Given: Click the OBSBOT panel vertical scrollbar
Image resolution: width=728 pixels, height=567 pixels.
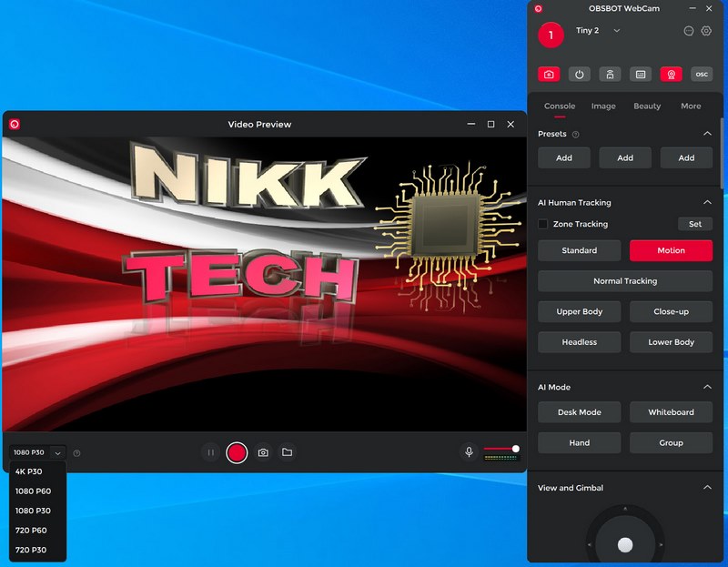Looking at the screenshot, I should tap(721, 153).
